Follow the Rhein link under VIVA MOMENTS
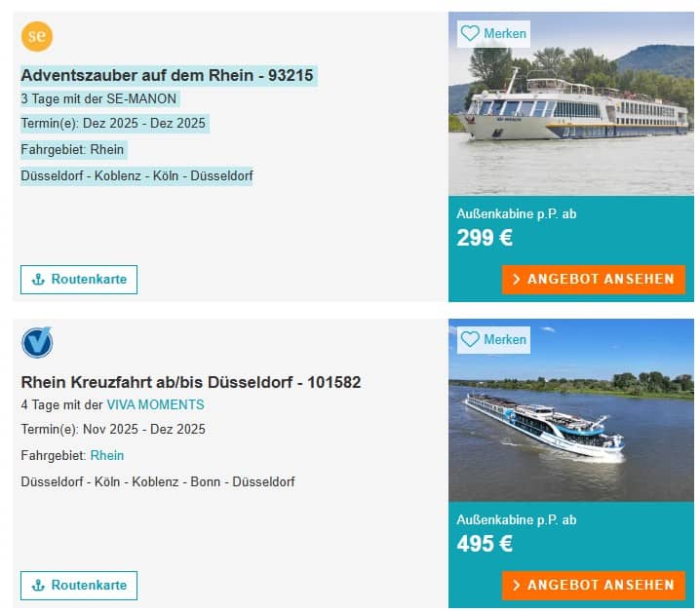The height and width of the screenshot is (612, 700). [107, 455]
